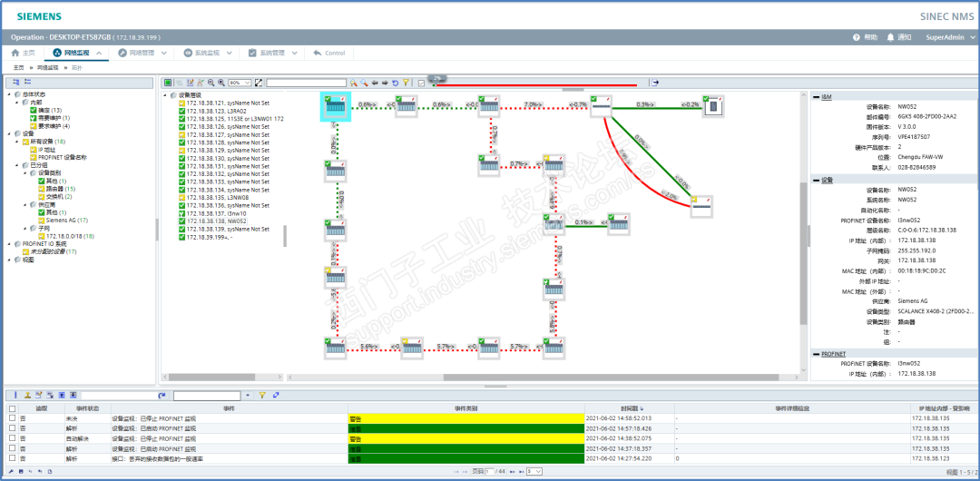Collapse the 总体状态 tree node
This screenshot has height=481, width=980.
8,93
